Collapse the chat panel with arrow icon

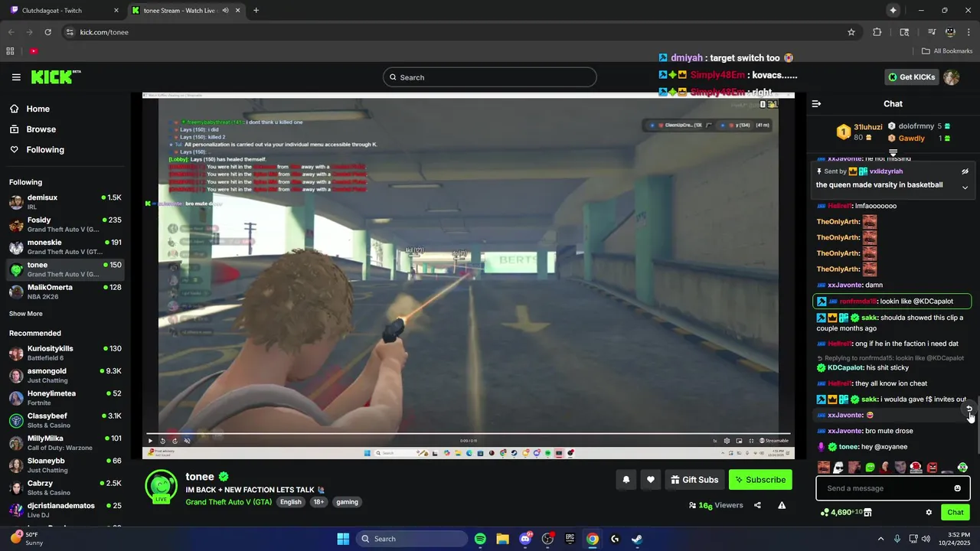816,104
